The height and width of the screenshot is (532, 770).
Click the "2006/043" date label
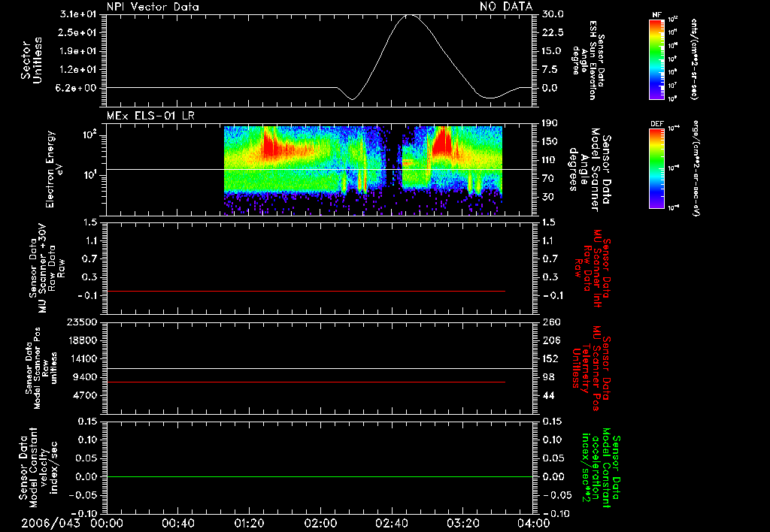50,523
